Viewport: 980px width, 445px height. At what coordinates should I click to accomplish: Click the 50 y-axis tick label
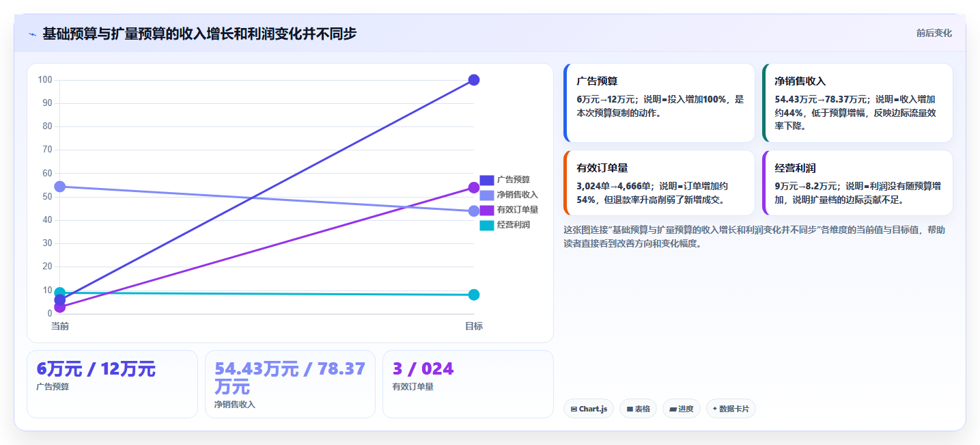pos(48,197)
